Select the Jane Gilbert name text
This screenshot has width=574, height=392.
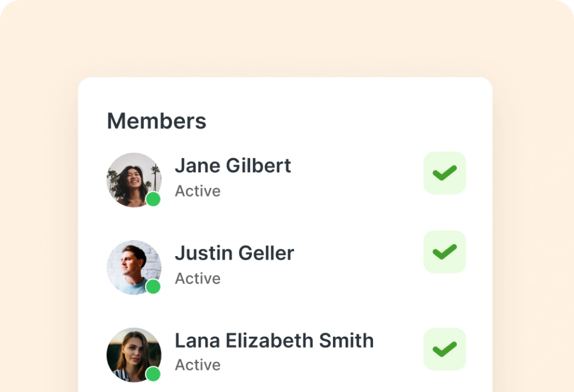(x=232, y=165)
